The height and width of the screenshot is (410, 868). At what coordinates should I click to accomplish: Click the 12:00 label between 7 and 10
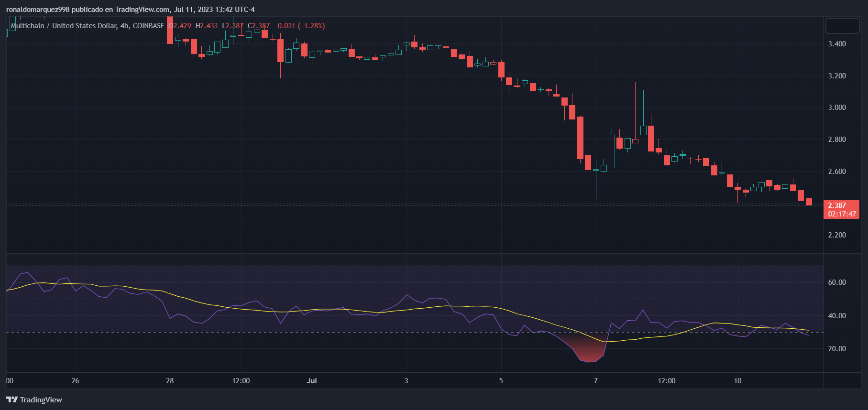(x=667, y=381)
